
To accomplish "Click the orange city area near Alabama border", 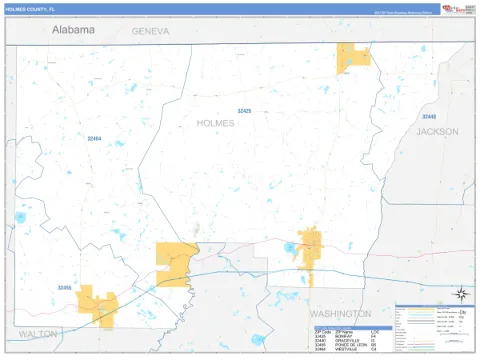I will click(x=352, y=58).
